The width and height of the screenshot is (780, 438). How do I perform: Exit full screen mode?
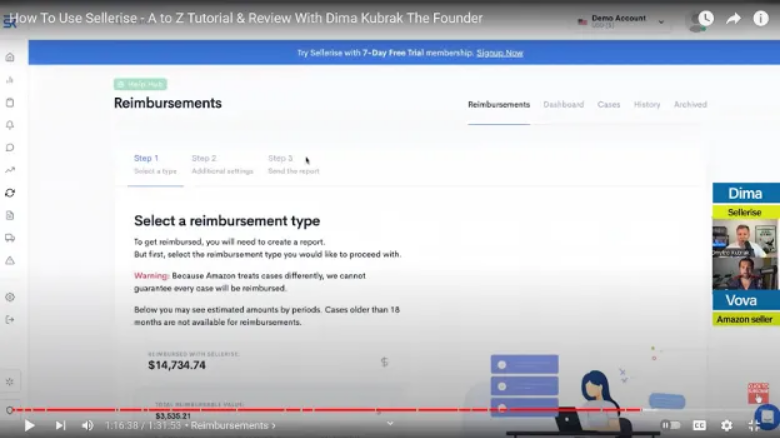(754, 426)
